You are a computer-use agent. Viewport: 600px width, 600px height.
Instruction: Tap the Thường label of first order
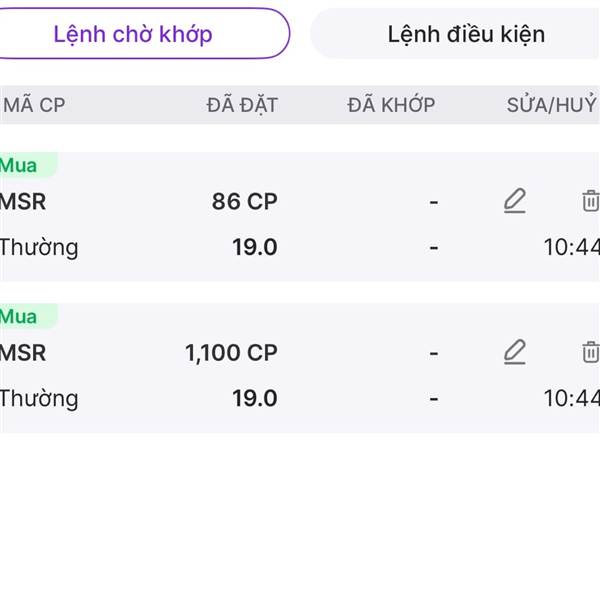click(x=39, y=247)
